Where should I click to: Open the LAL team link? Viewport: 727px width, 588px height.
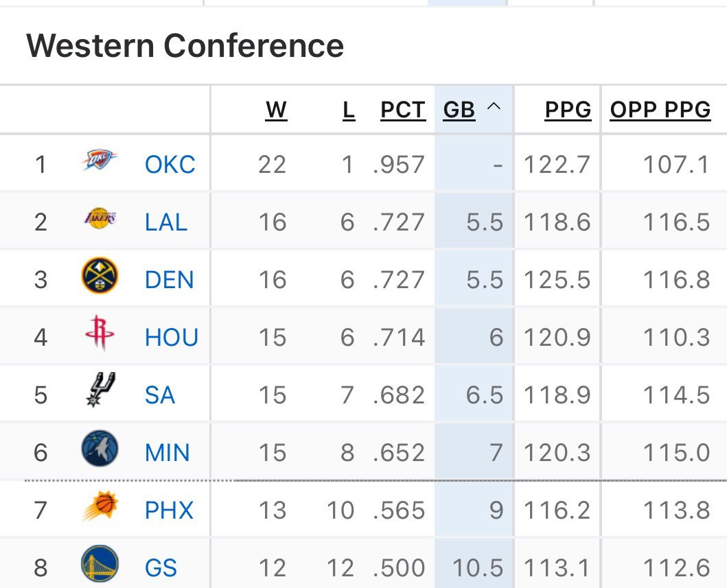(x=166, y=222)
